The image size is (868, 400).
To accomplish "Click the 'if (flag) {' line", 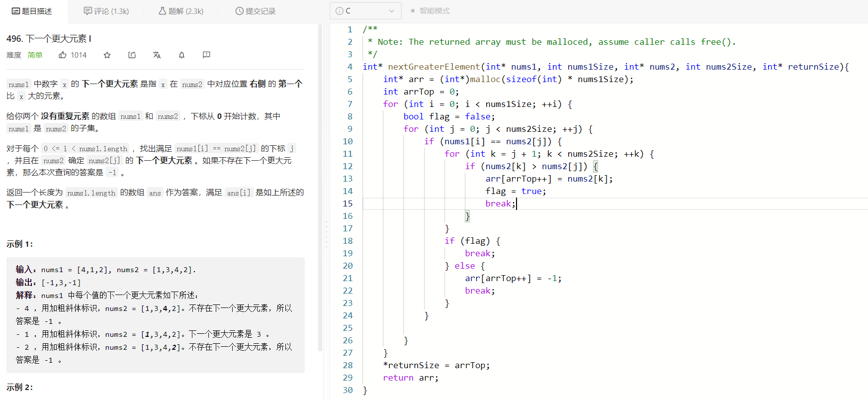I will click(472, 241).
